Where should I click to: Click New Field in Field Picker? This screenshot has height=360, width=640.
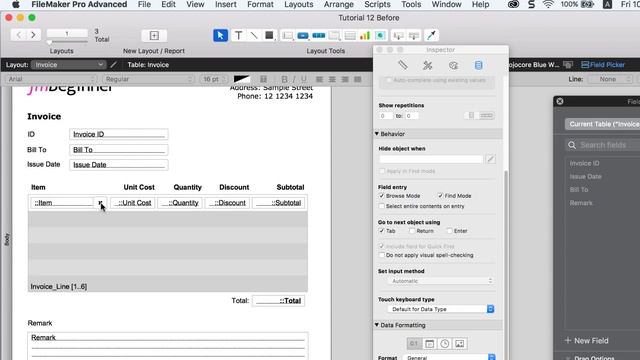point(587,340)
